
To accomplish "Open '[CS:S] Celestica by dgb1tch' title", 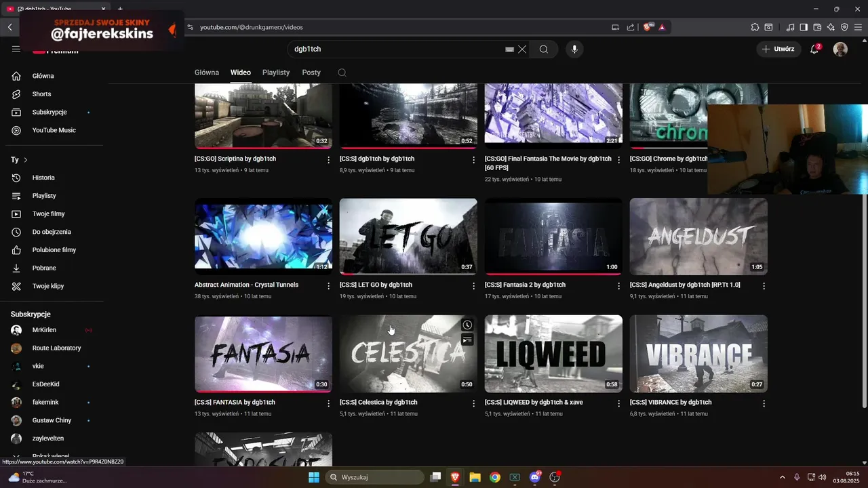I will click(x=378, y=403).
